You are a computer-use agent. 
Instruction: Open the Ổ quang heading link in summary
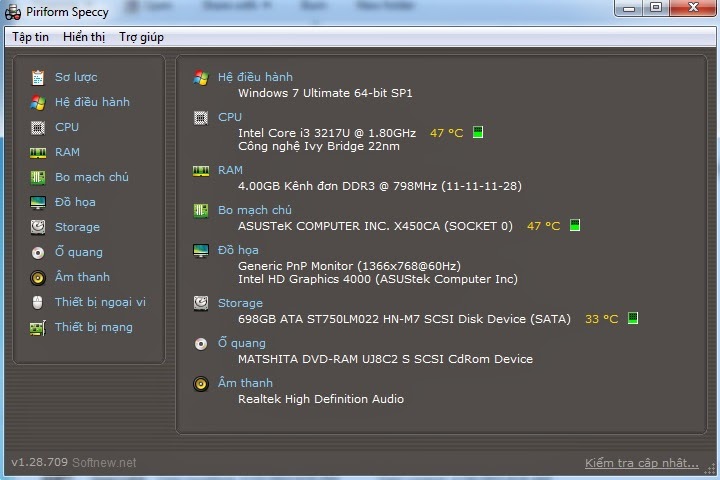coord(242,343)
